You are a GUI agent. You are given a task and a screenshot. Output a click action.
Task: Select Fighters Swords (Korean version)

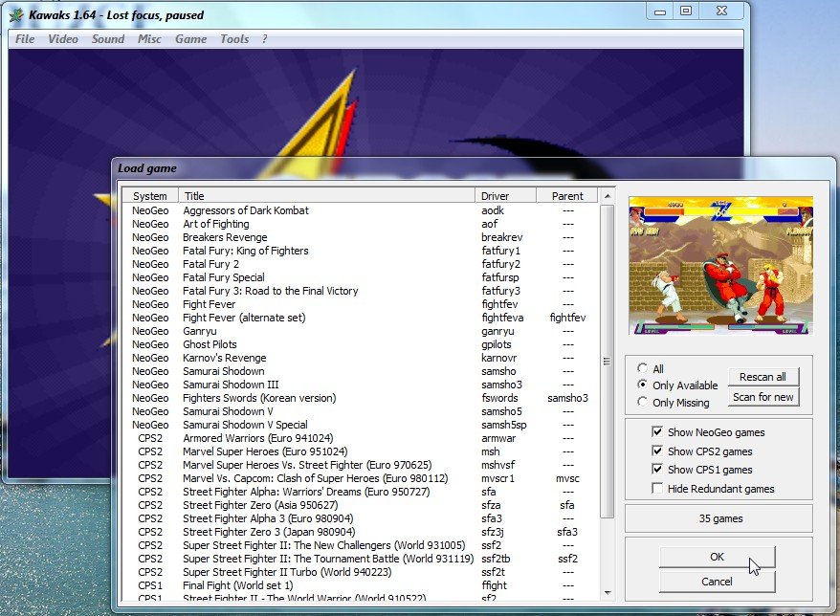click(x=360, y=398)
